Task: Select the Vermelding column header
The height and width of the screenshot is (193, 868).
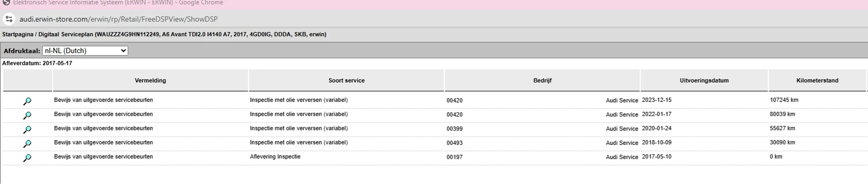Action: coord(150,80)
